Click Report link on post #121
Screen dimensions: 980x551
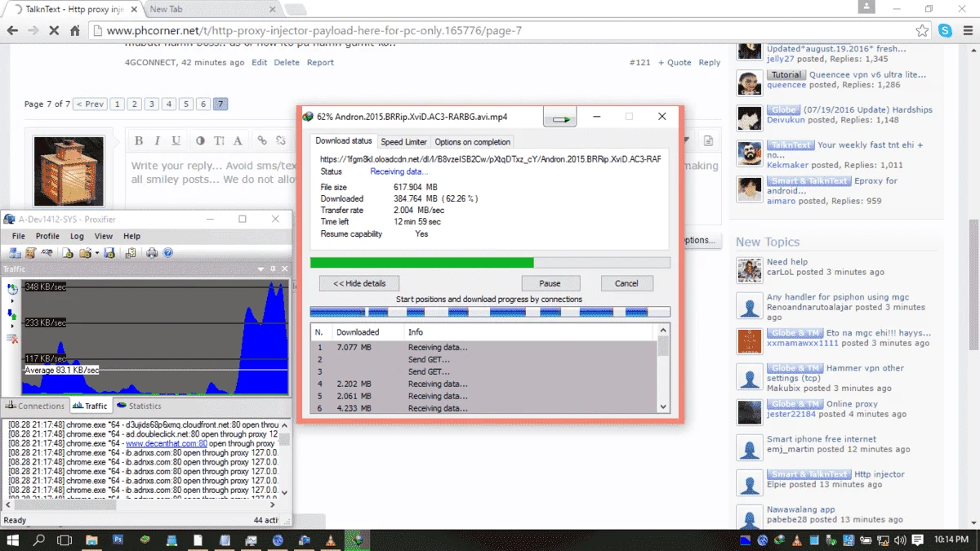320,62
